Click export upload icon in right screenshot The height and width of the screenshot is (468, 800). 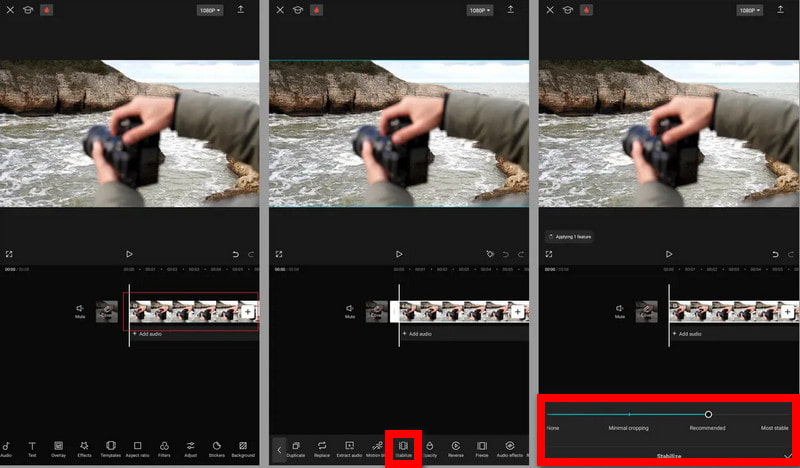(780, 10)
